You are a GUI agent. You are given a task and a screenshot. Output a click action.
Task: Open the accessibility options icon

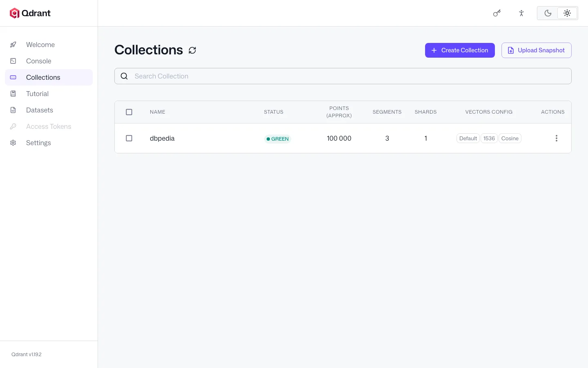521,13
